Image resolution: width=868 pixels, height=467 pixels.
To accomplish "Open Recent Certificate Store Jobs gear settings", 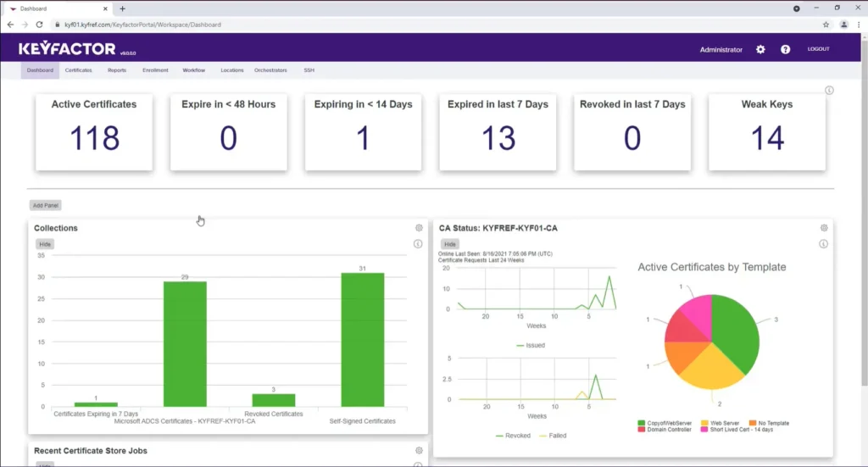I will tap(419, 450).
